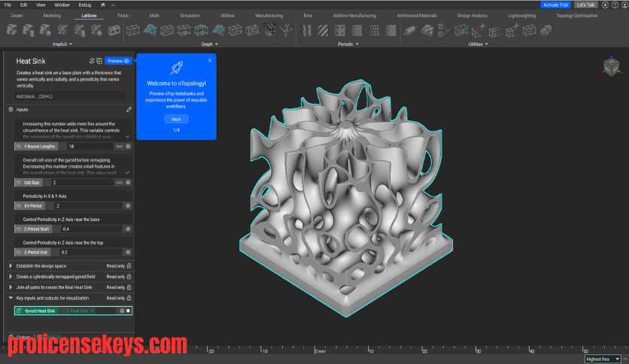
Task: Toggle visibility dot on Gyroid Heat Sink block
Action: tap(128, 311)
